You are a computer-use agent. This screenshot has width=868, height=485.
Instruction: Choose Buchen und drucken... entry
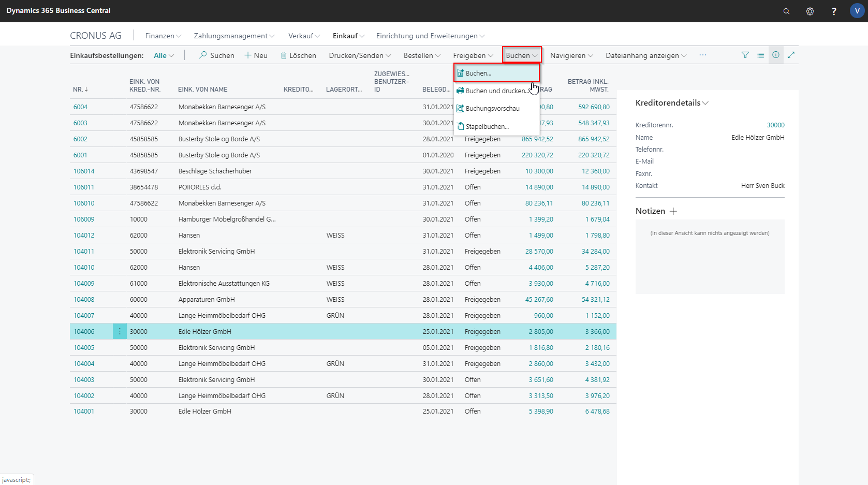pos(496,91)
